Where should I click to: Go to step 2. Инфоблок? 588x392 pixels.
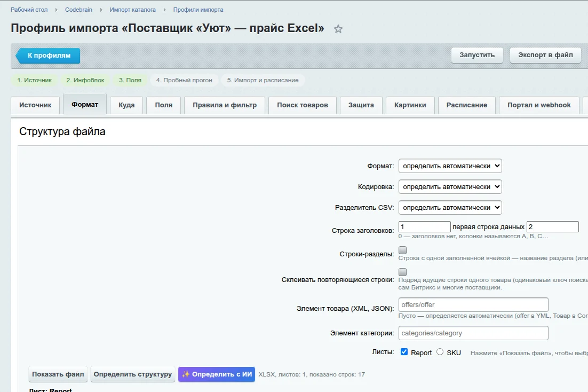pos(85,80)
